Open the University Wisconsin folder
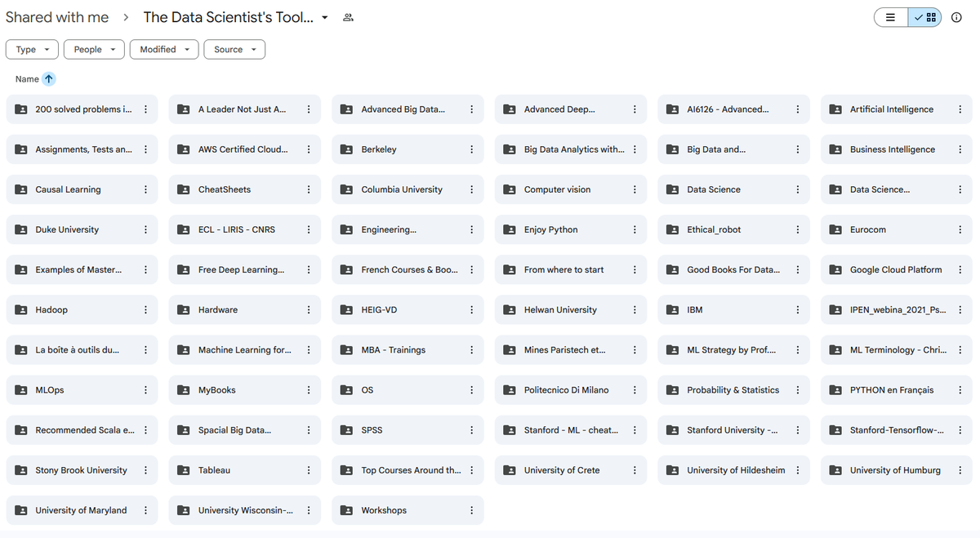The image size is (980, 538). pyautogui.click(x=245, y=510)
